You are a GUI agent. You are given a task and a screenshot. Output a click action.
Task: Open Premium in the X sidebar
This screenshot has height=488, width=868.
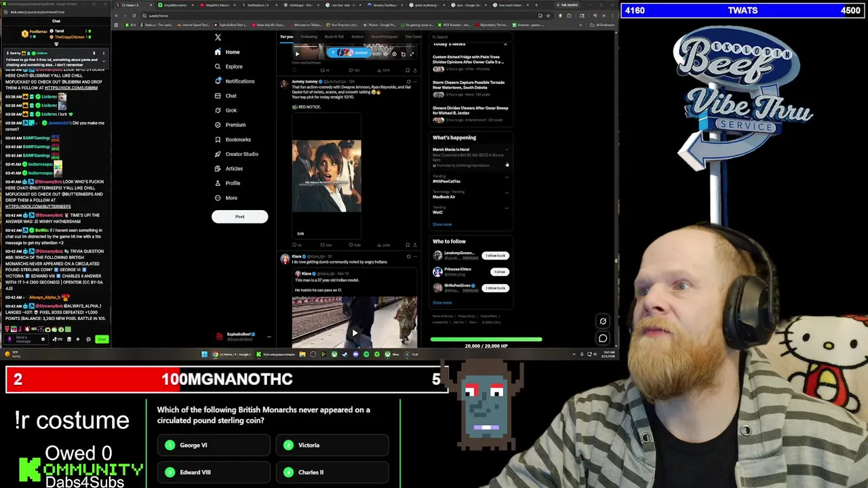point(230,125)
